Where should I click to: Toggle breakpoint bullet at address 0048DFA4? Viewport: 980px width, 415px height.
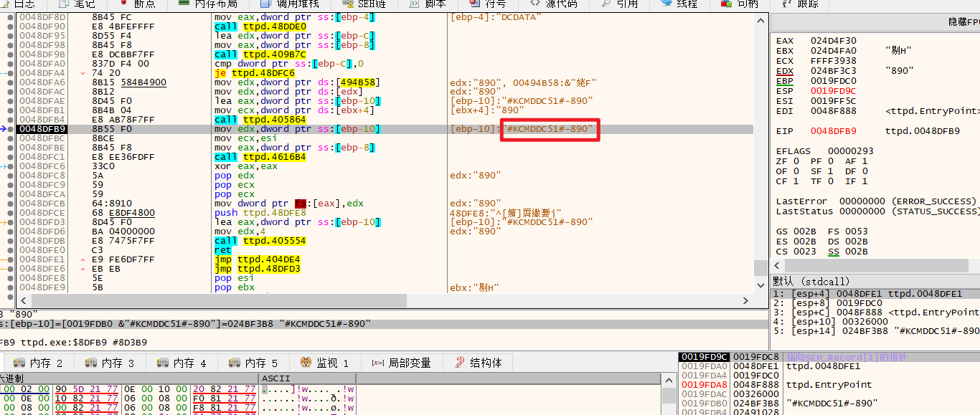pyautogui.click(x=10, y=72)
